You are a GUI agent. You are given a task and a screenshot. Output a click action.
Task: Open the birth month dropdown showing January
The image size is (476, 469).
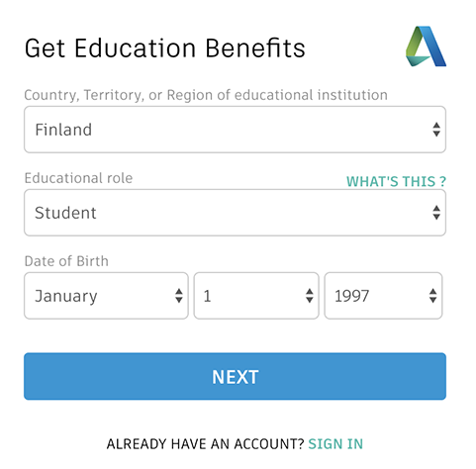click(x=106, y=296)
